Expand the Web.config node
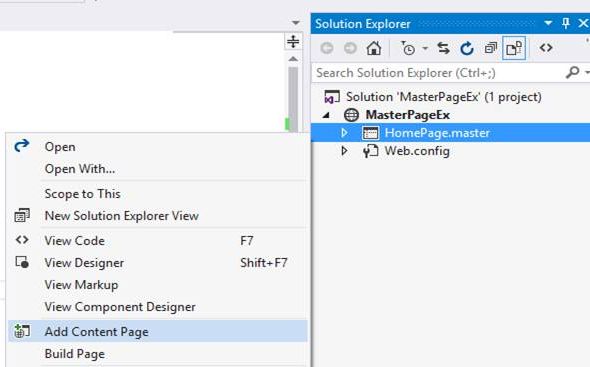The width and height of the screenshot is (590, 367). click(344, 151)
